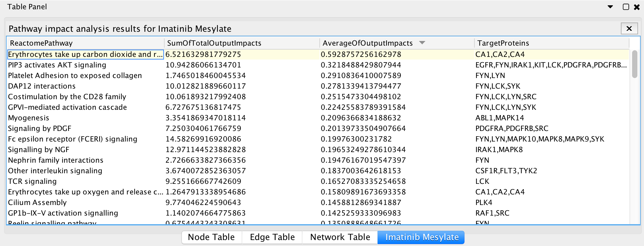Select the DAP12 interactions pathway
The image size is (644, 246).
(x=42, y=86)
